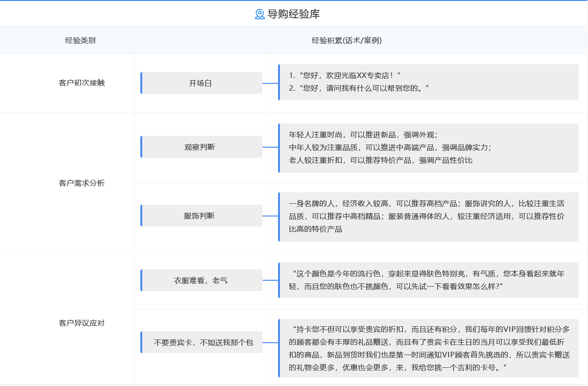Select the 经验积累(话术/案例) column header

pyautogui.click(x=346, y=40)
